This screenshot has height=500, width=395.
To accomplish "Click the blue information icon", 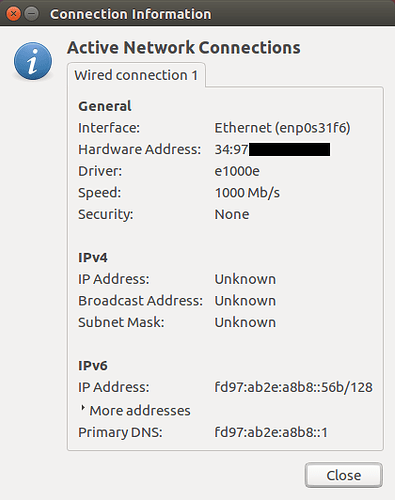I will 33,61.
